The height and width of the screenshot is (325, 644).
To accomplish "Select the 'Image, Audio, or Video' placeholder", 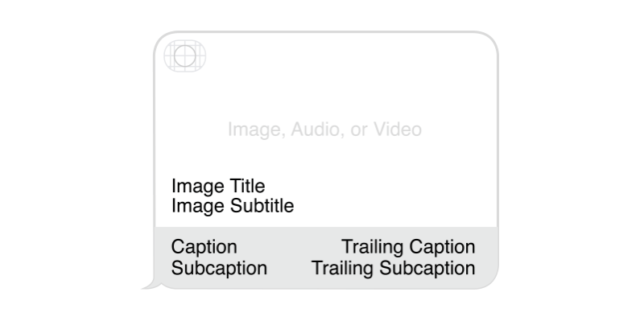I will click(324, 130).
